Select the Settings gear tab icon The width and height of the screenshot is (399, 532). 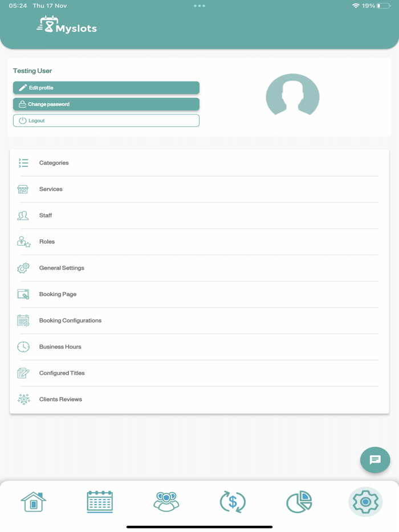tap(365, 501)
